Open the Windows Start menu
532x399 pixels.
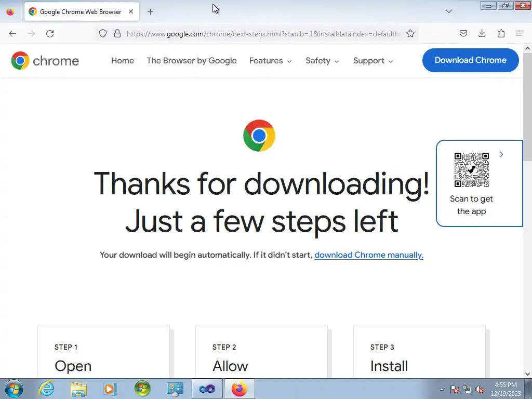click(x=14, y=389)
